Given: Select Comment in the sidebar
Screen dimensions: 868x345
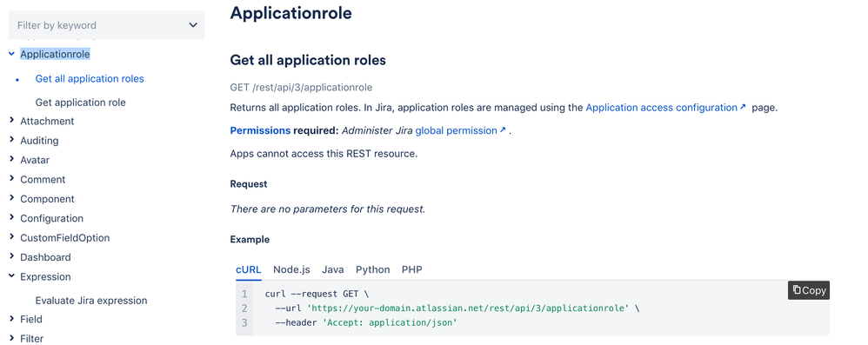Looking at the screenshot, I should (43, 180).
